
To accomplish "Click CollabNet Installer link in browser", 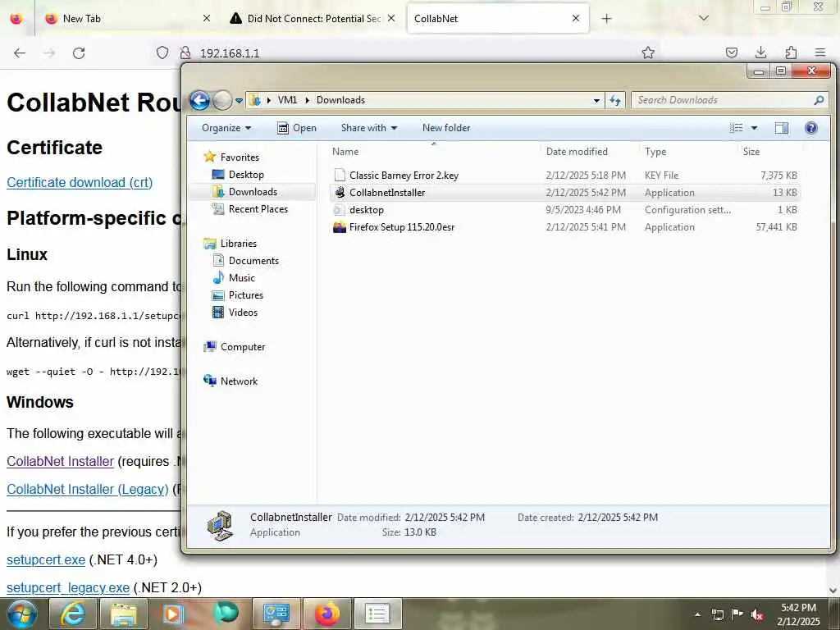I will coord(61,461).
